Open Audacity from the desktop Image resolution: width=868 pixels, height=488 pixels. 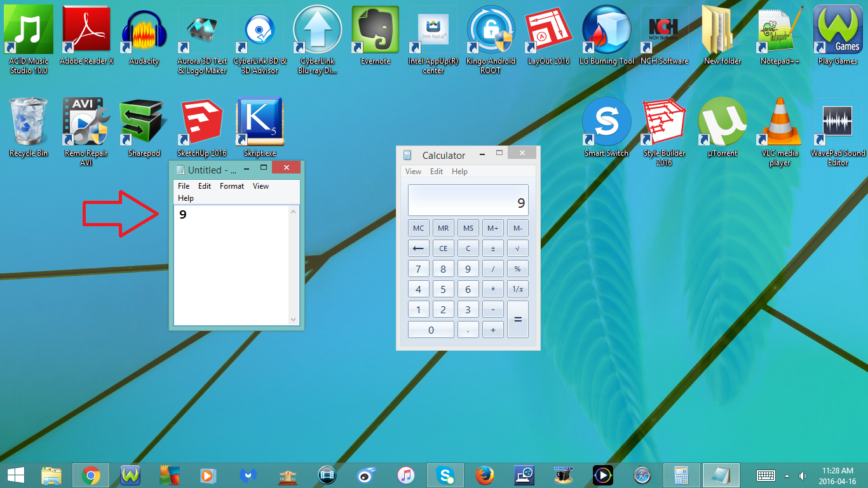pyautogui.click(x=144, y=30)
